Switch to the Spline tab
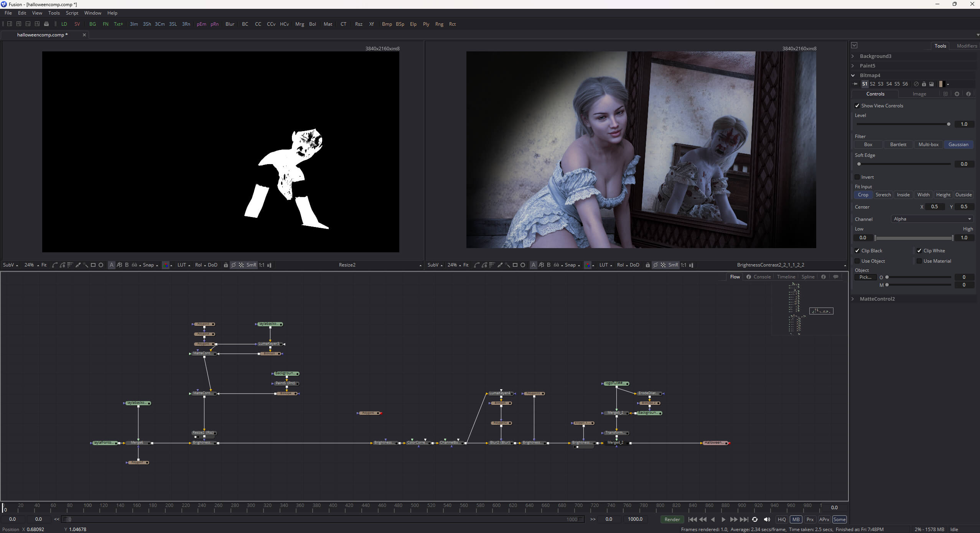This screenshot has width=980, height=533. click(808, 277)
